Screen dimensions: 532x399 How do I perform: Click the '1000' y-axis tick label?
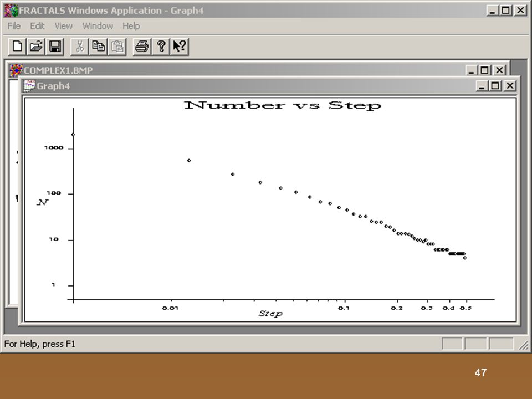click(54, 147)
